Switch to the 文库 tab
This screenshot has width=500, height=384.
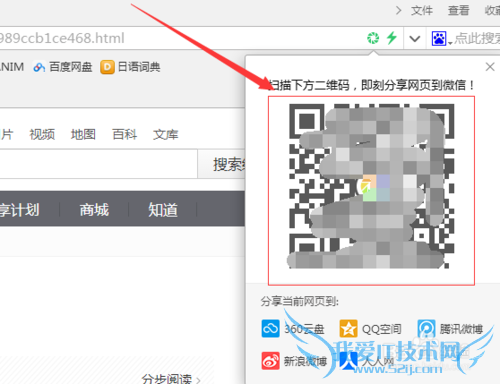(166, 134)
